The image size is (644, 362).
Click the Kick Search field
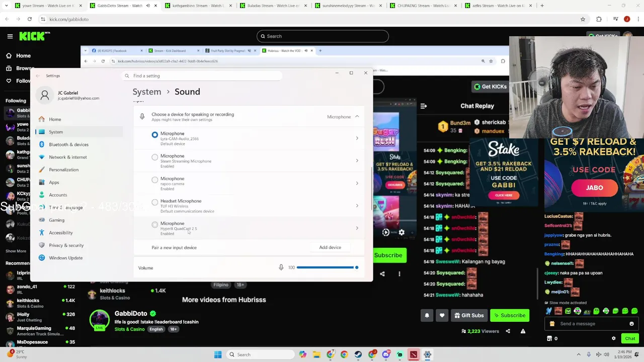pos(323,36)
